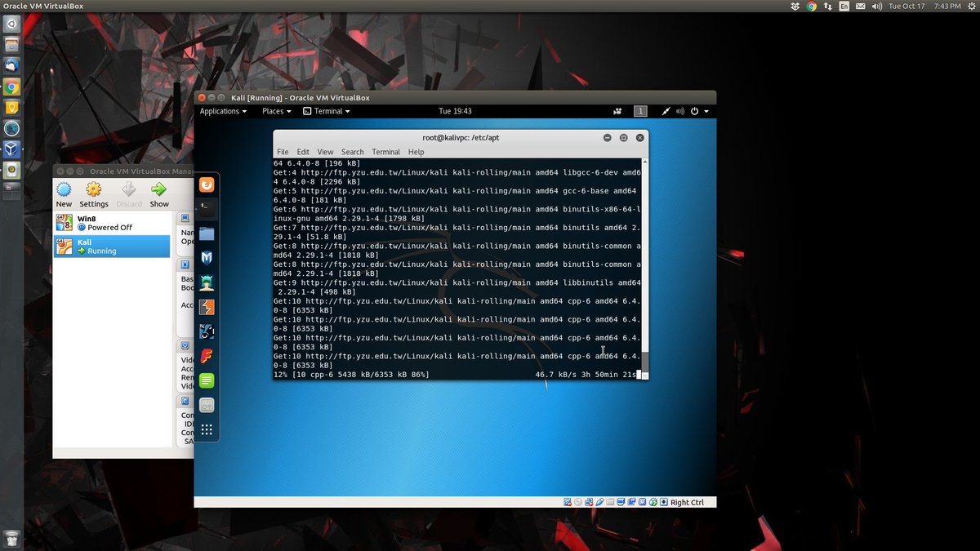Click Show in VirtualBox Manager toolbar

tap(159, 194)
